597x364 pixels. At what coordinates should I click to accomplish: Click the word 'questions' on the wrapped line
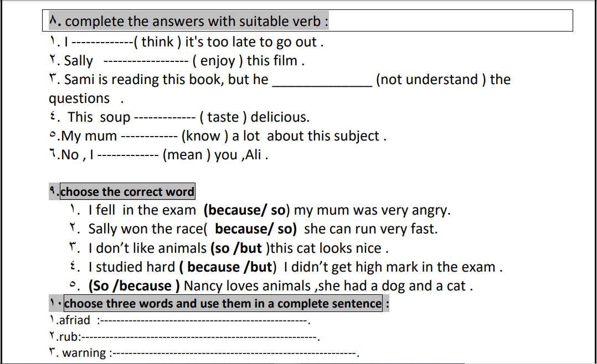(x=79, y=98)
